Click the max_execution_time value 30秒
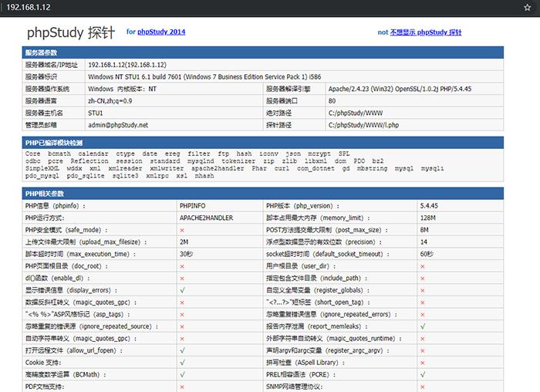Image resolution: width=540 pixels, height=392 pixels. tap(186, 254)
